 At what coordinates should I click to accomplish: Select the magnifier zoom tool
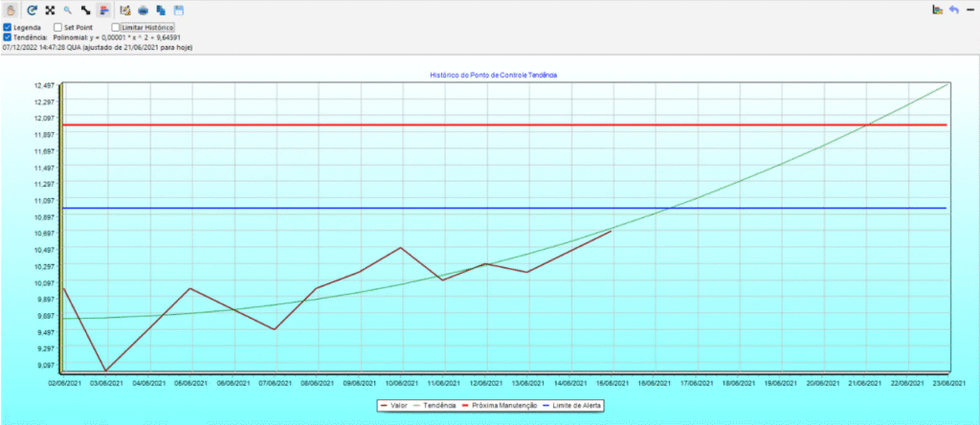pos(67,10)
